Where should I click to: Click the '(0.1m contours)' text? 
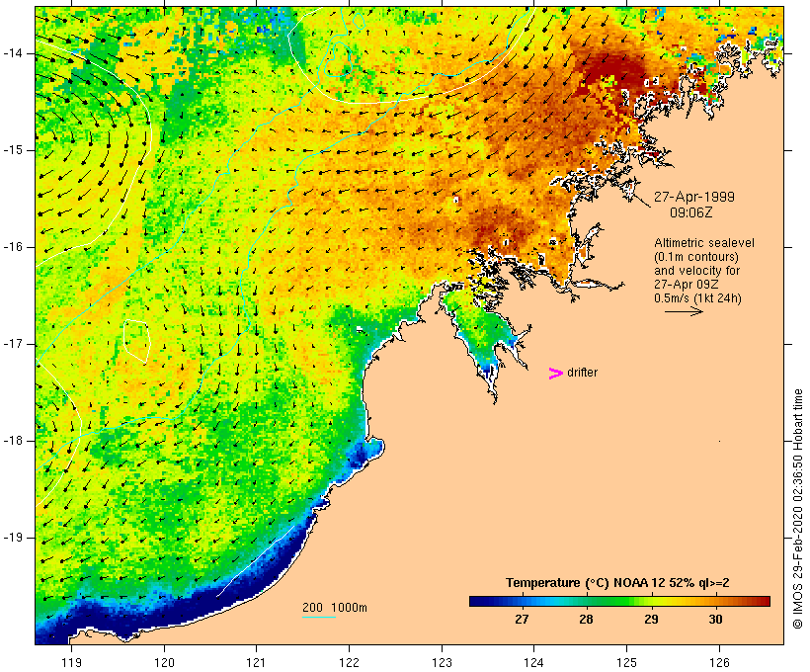[x=696, y=257]
